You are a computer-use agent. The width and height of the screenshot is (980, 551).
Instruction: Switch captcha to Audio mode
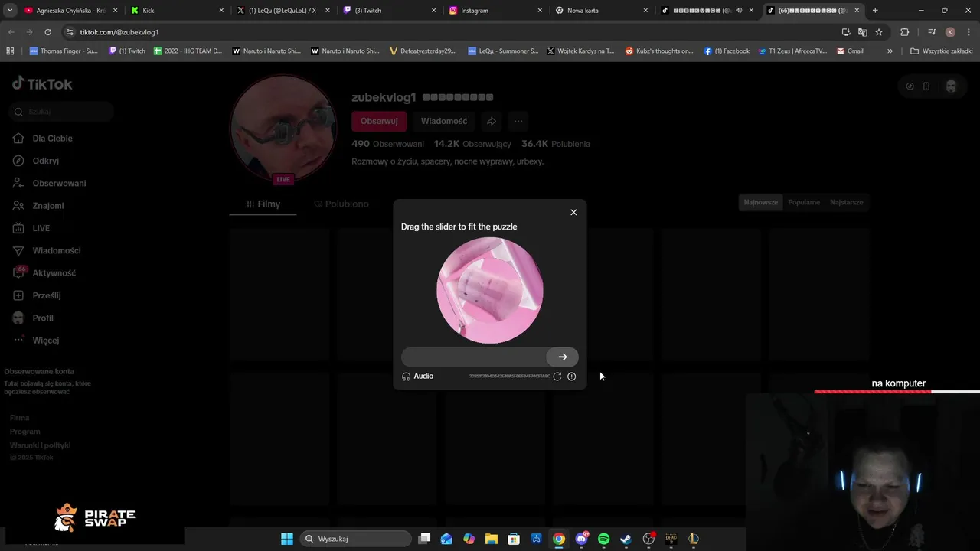[418, 377]
